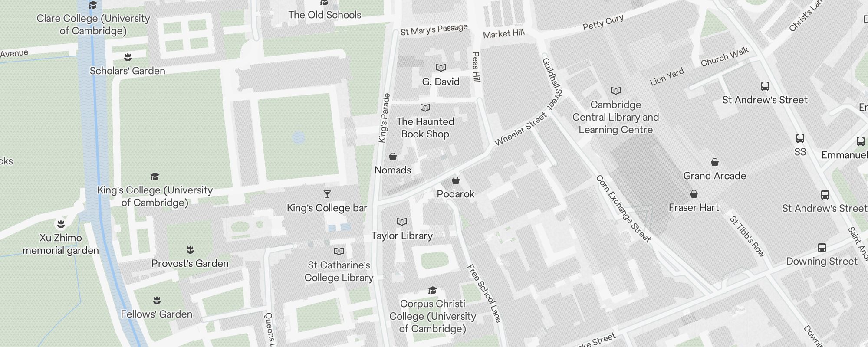Viewport: 868px width, 347px height.
Task: Select the Nomads shopping bag icon
Action: [x=393, y=156]
